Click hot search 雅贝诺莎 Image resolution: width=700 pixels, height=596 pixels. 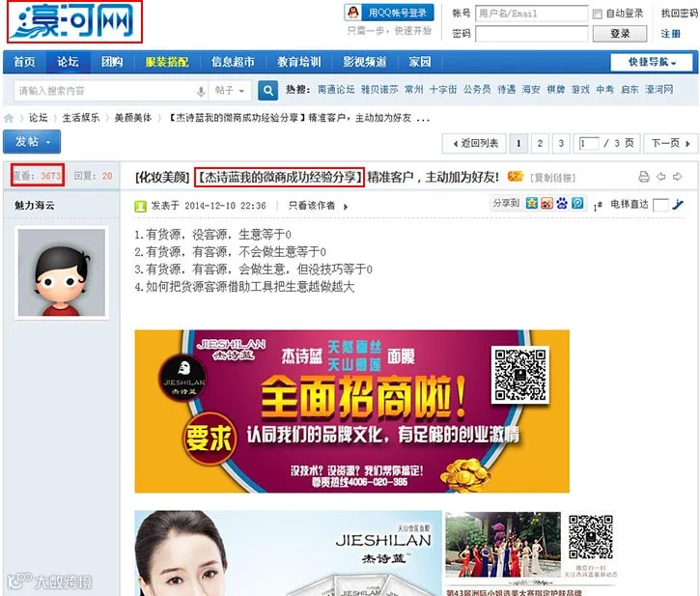click(379, 90)
